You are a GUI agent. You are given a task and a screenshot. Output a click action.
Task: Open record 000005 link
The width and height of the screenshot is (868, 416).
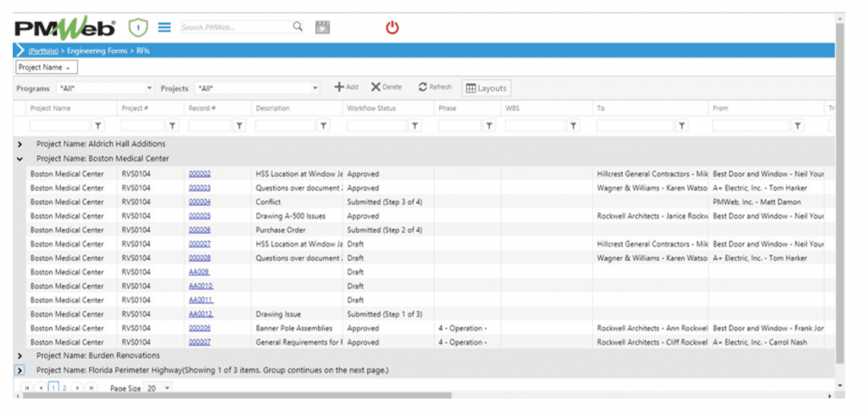(199, 216)
